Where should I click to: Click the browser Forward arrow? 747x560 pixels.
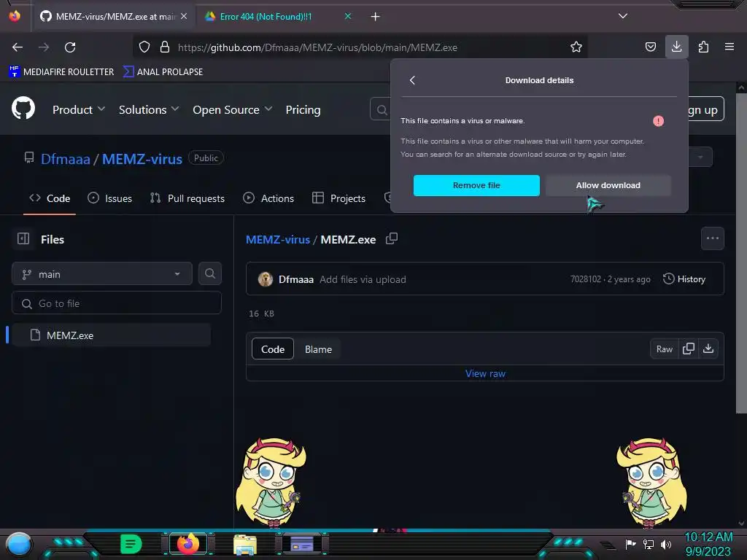click(x=44, y=47)
